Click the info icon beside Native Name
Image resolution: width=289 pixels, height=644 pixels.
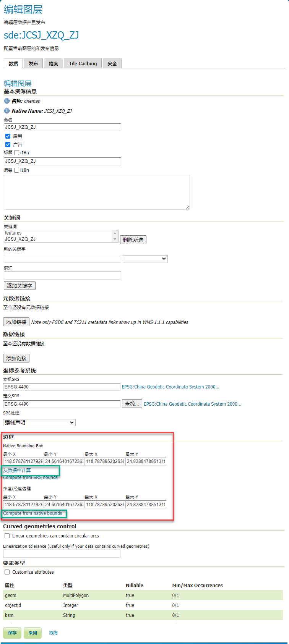pos(7,111)
